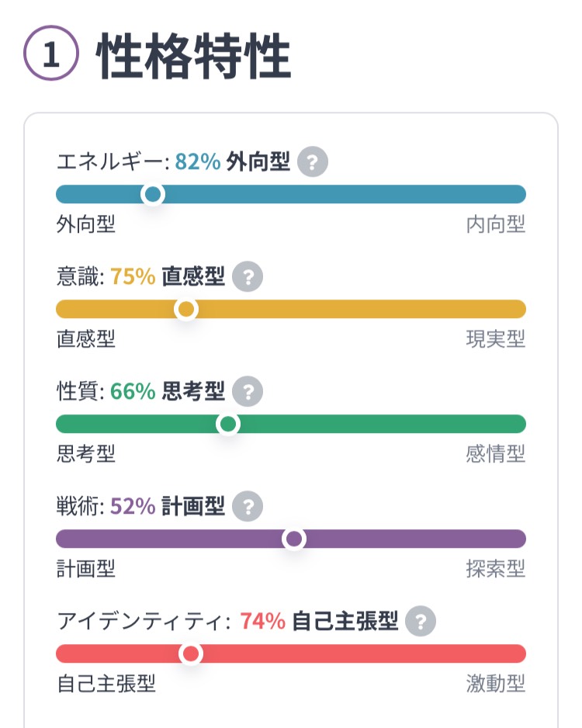Open help icon beside アイデンティティ 自己主張型
582x728 pixels.
pyautogui.click(x=421, y=621)
